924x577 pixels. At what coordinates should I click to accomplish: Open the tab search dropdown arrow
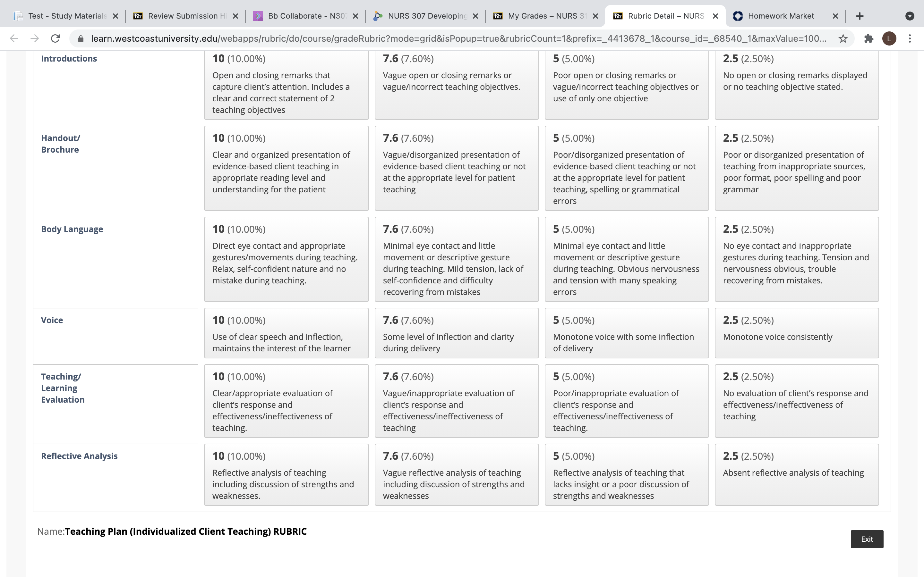click(x=910, y=16)
